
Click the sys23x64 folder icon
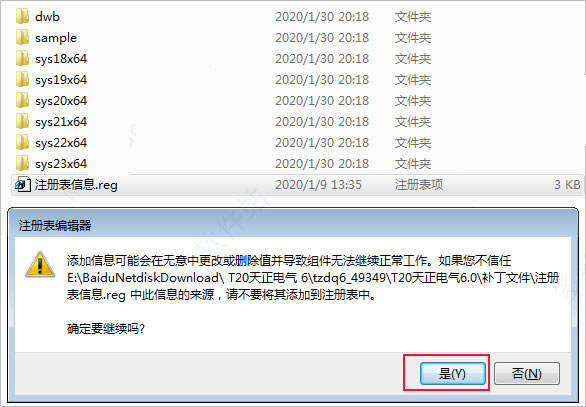[22, 163]
